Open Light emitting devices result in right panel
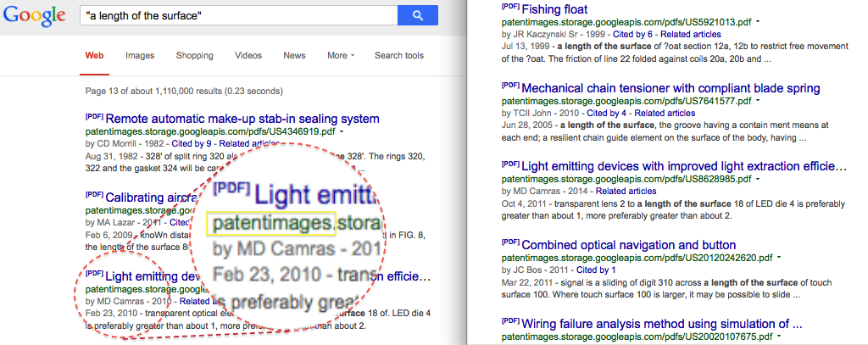This screenshot has width=868, height=345. click(685, 166)
